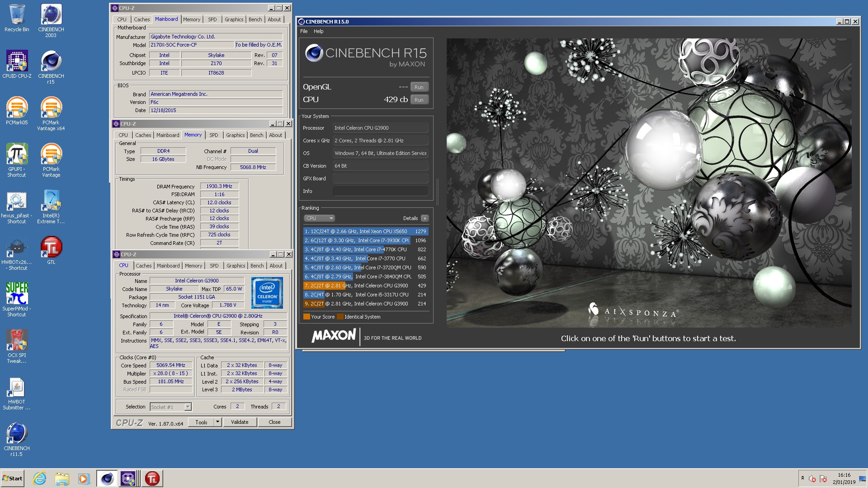Select hexus_pifast Shortcut desktop icon
Image resolution: width=868 pixels, height=488 pixels.
coord(17,206)
